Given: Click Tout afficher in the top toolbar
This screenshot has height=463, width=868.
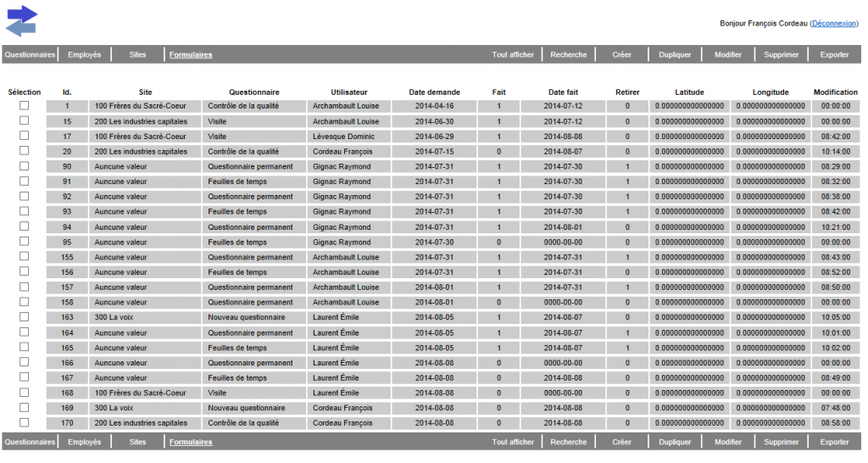Looking at the screenshot, I should [513, 55].
